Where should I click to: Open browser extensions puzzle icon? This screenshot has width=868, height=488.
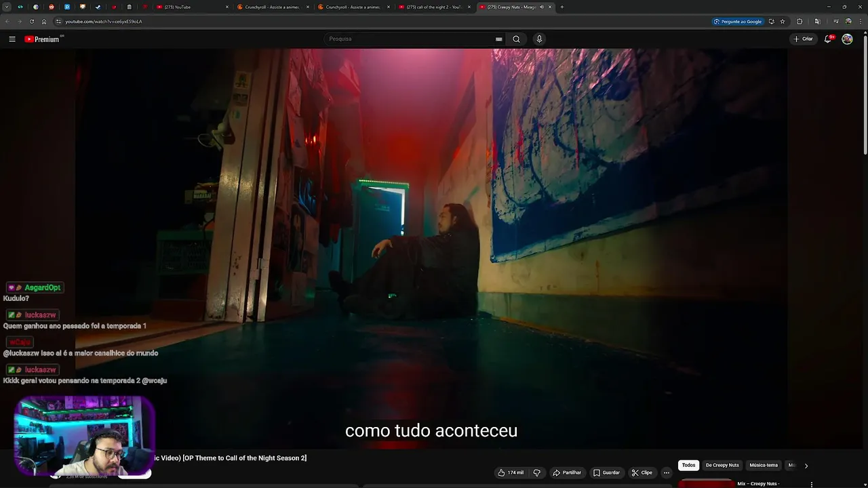[x=800, y=21]
